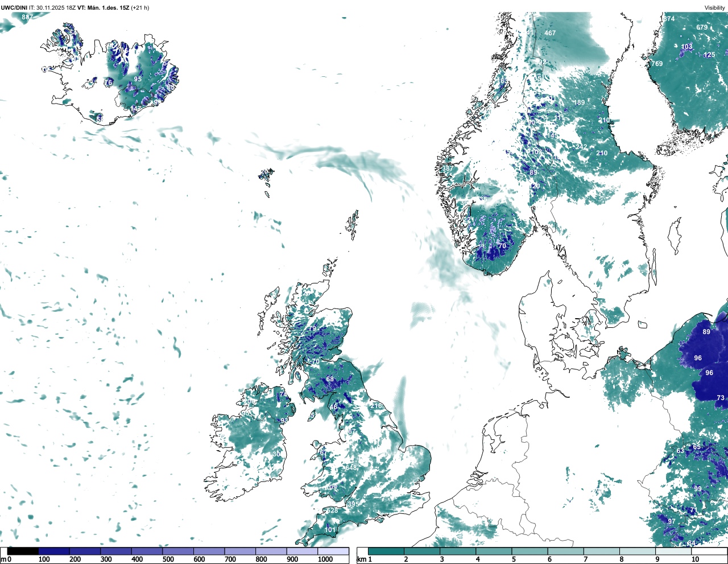
Task: Click the "73" value over Poland
Action: point(721,398)
